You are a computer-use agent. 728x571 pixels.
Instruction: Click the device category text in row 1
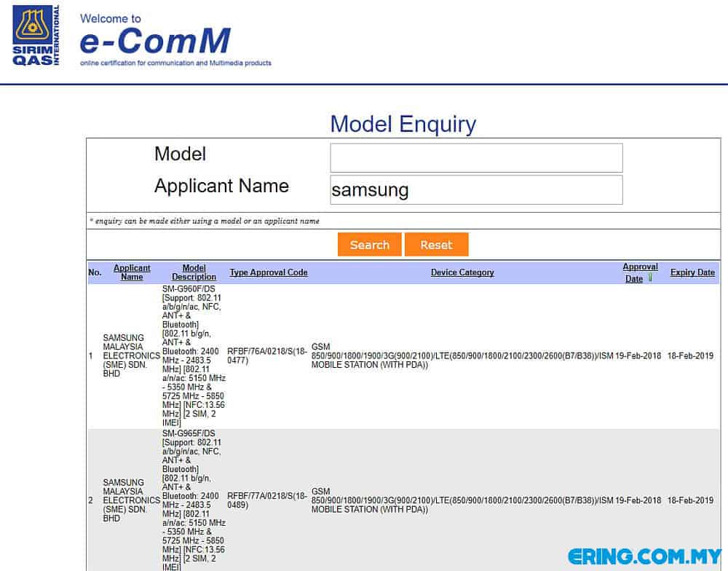click(x=462, y=355)
